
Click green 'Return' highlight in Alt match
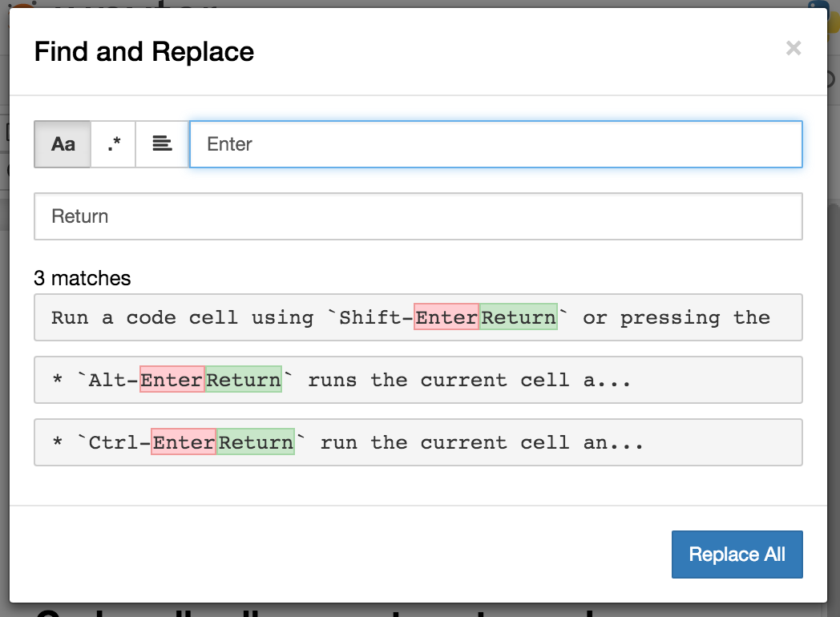pyautogui.click(x=244, y=380)
